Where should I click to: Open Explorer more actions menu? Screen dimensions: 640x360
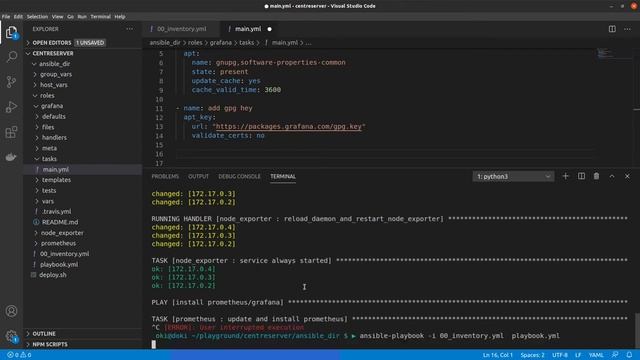(129, 29)
